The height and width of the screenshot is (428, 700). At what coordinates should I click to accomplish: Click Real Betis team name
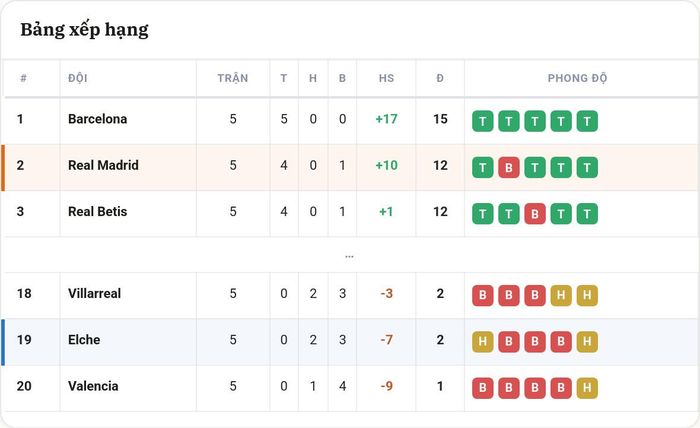click(x=97, y=212)
